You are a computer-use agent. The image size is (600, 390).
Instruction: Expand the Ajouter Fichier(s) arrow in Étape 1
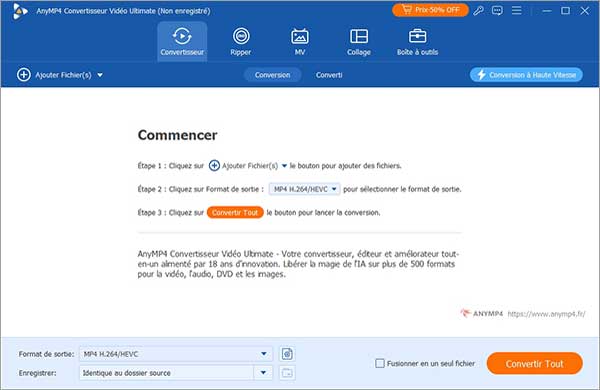pos(284,166)
